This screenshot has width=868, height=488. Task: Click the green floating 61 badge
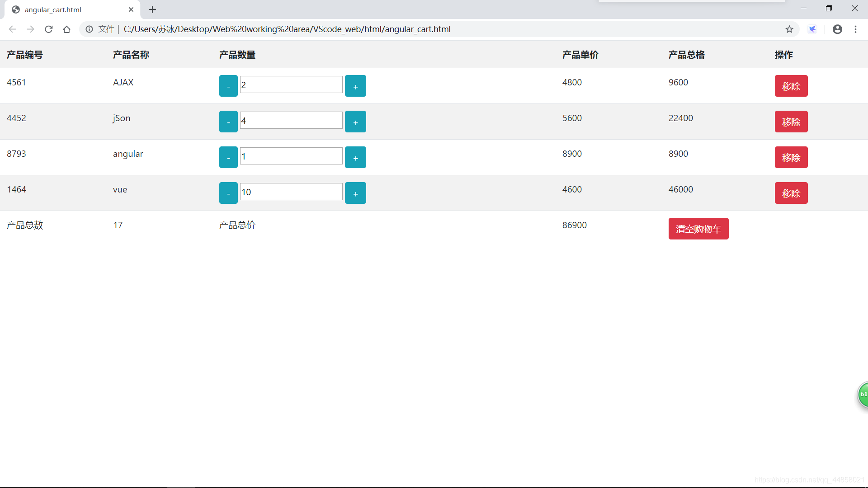click(863, 394)
